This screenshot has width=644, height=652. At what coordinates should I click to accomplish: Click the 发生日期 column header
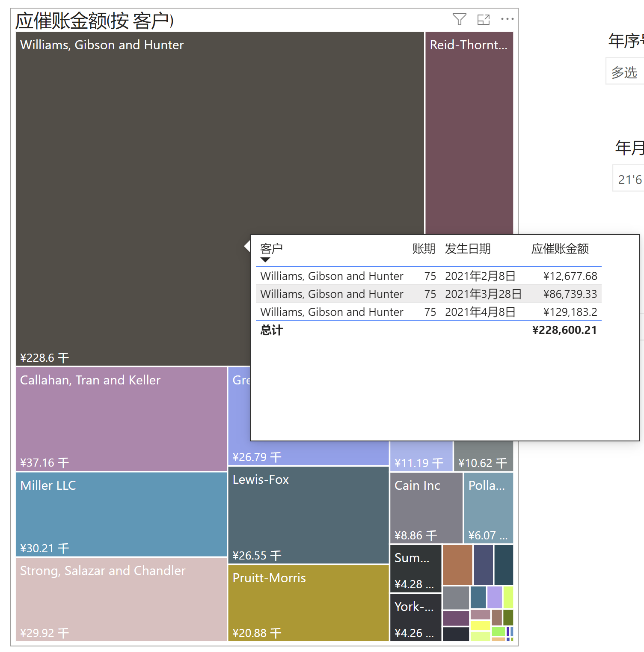click(x=468, y=249)
